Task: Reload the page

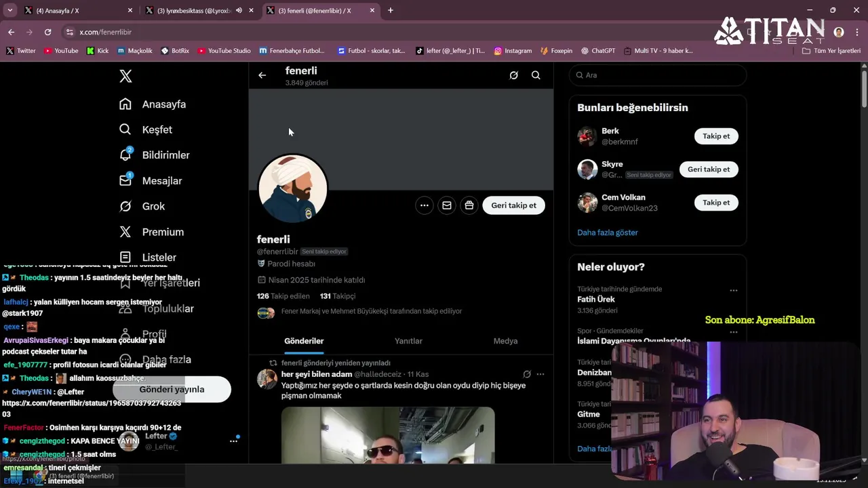Action: pyautogui.click(x=47, y=32)
